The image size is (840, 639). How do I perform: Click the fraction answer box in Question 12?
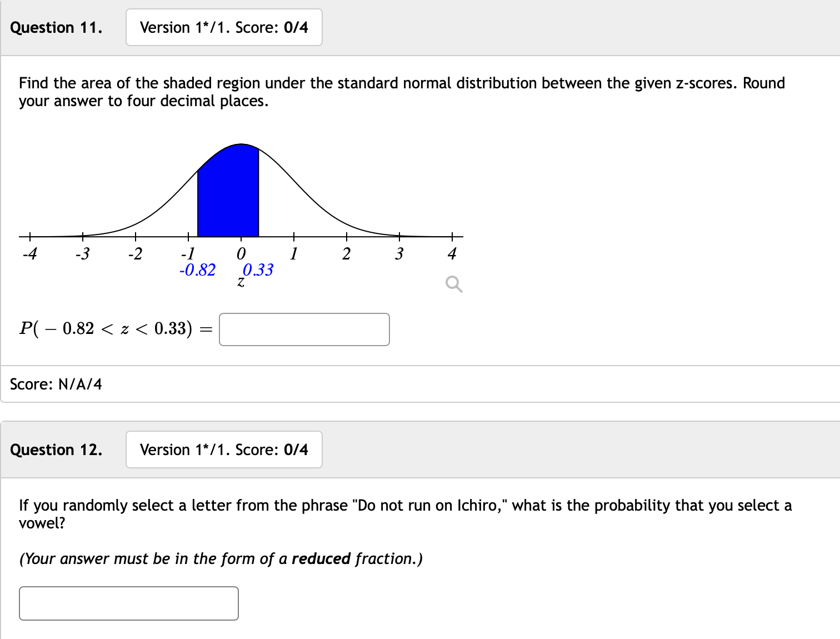point(129,603)
